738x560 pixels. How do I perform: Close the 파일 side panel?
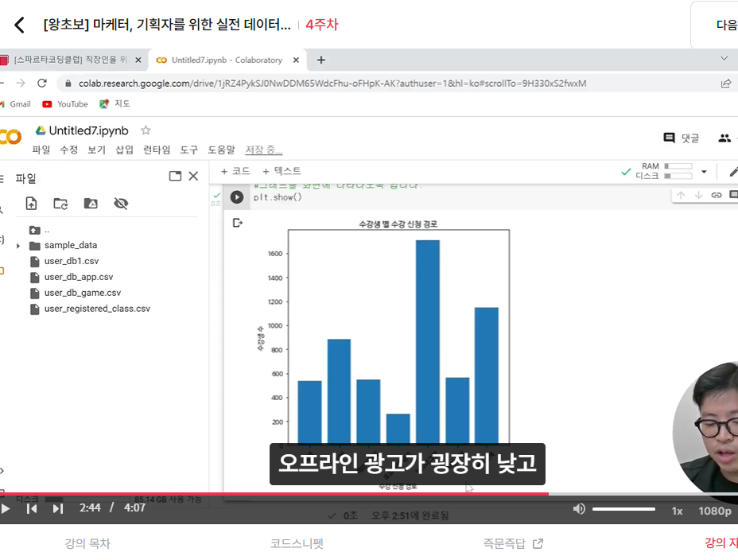pos(193,176)
